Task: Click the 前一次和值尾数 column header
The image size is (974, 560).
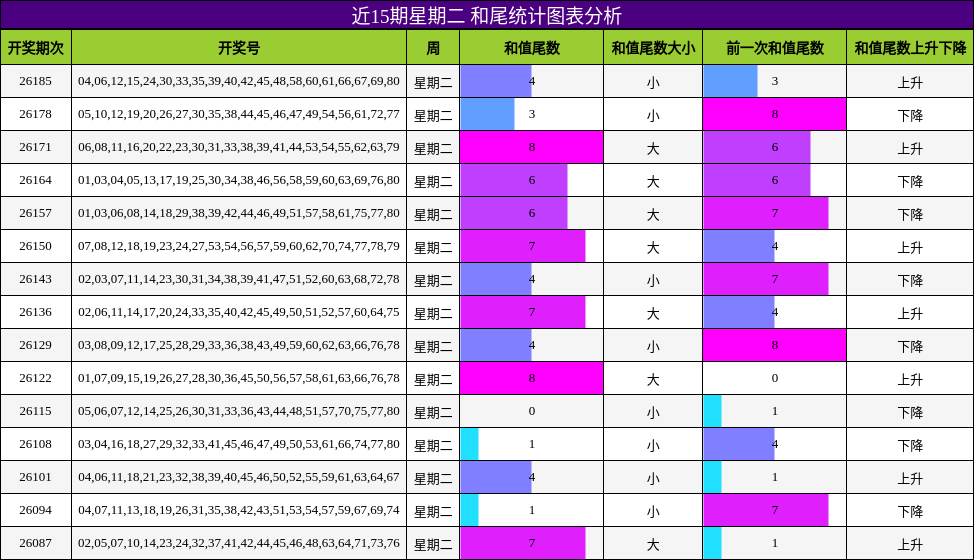Action: tap(775, 48)
